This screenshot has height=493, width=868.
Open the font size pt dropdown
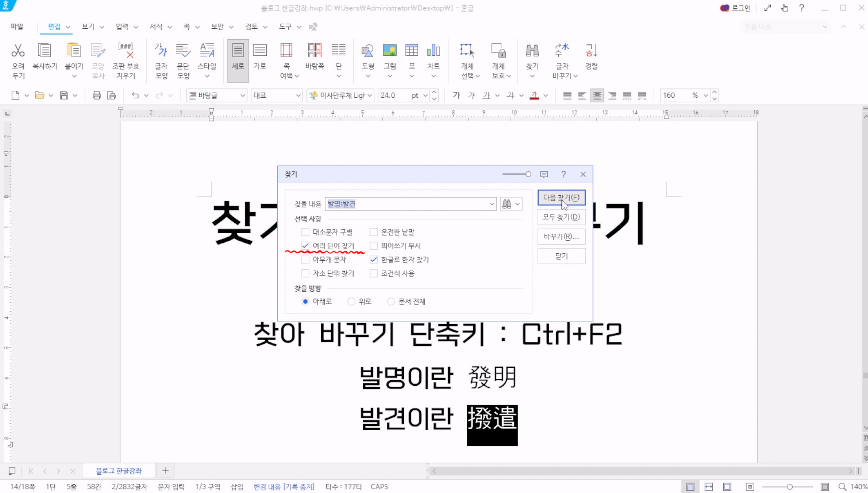tap(425, 95)
